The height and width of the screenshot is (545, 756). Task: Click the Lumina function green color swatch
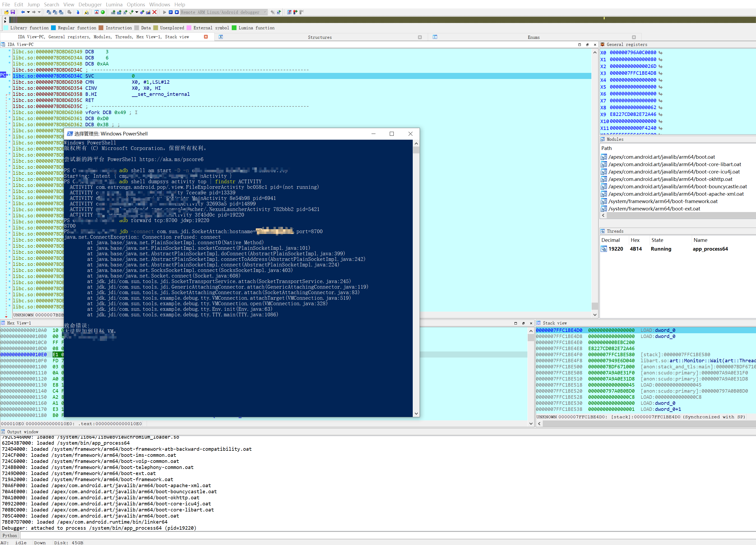point(234,28)
